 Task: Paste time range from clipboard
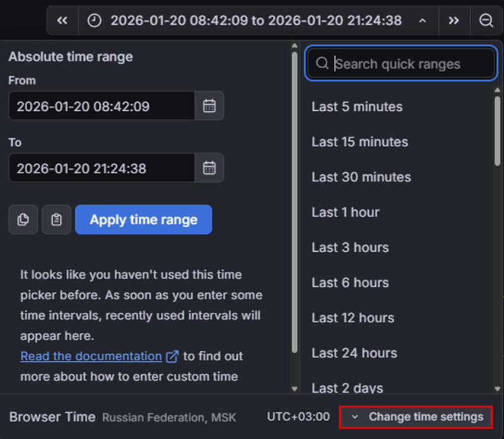pyautogui.click(x=56, y=220)
